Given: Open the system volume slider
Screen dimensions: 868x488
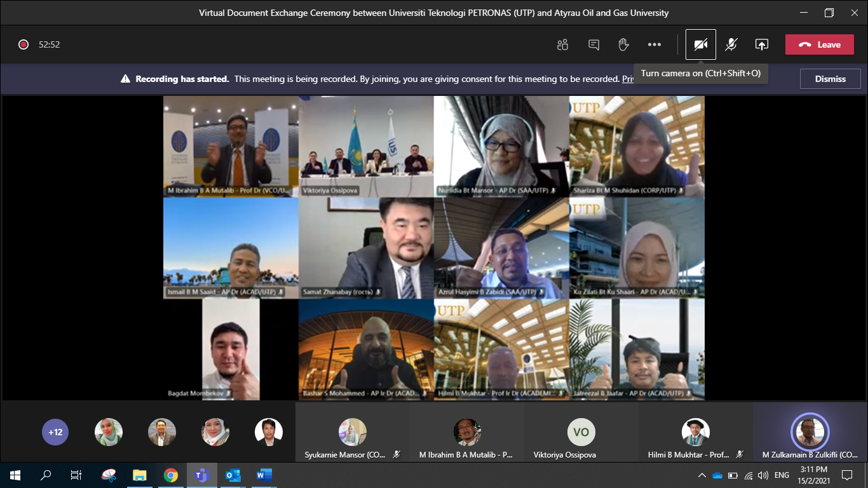Looking at the screenshot, I should pos(762,475).
